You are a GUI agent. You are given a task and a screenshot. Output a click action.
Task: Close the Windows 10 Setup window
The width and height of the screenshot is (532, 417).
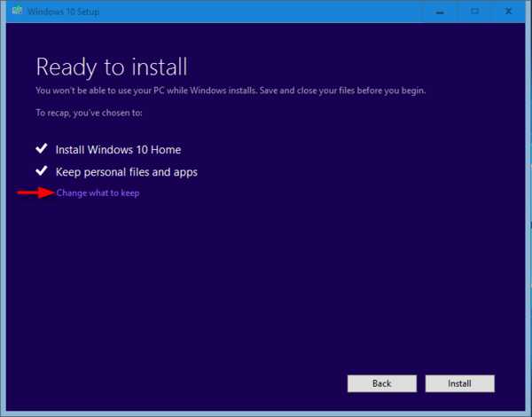pyautogui.click(x=512, y=12)
